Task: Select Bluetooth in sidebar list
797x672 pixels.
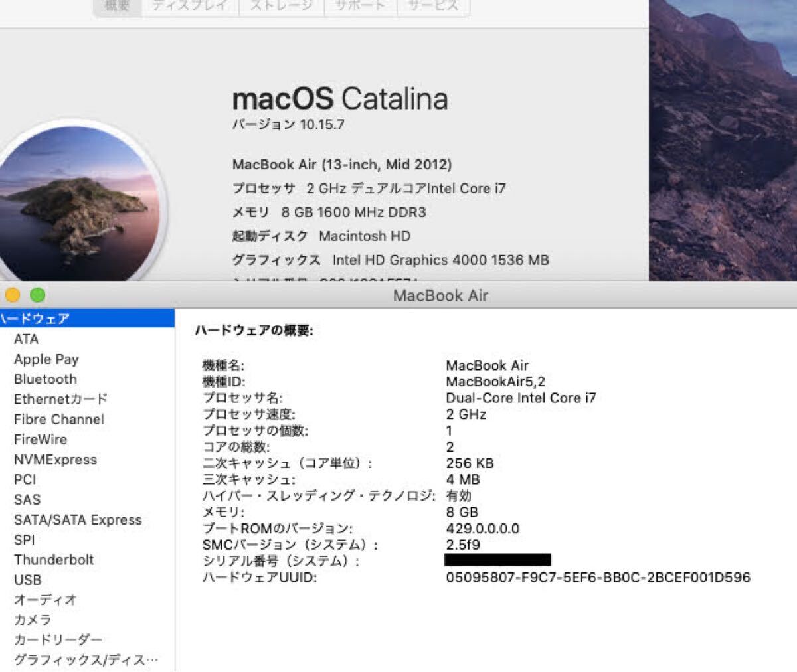Action: pos(45,379)
